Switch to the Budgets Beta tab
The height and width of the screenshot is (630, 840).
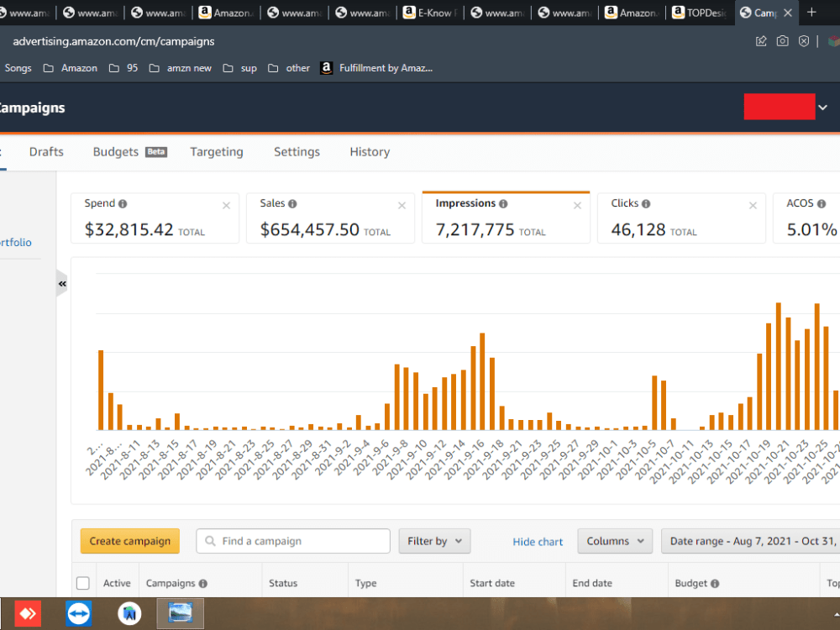129,151
